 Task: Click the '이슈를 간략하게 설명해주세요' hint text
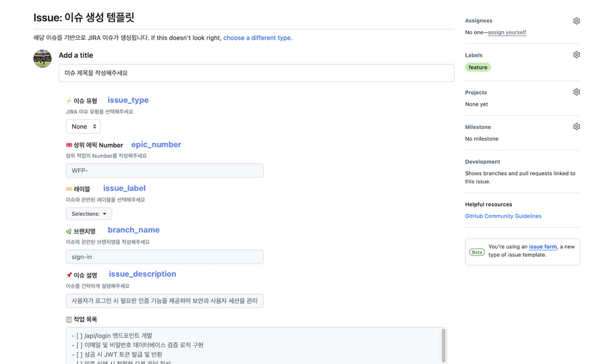(x=98, y=286)
